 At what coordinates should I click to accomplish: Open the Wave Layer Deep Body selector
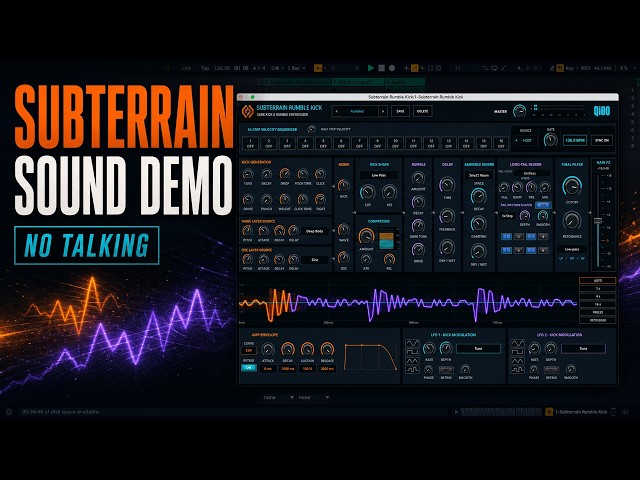(314, 231)
